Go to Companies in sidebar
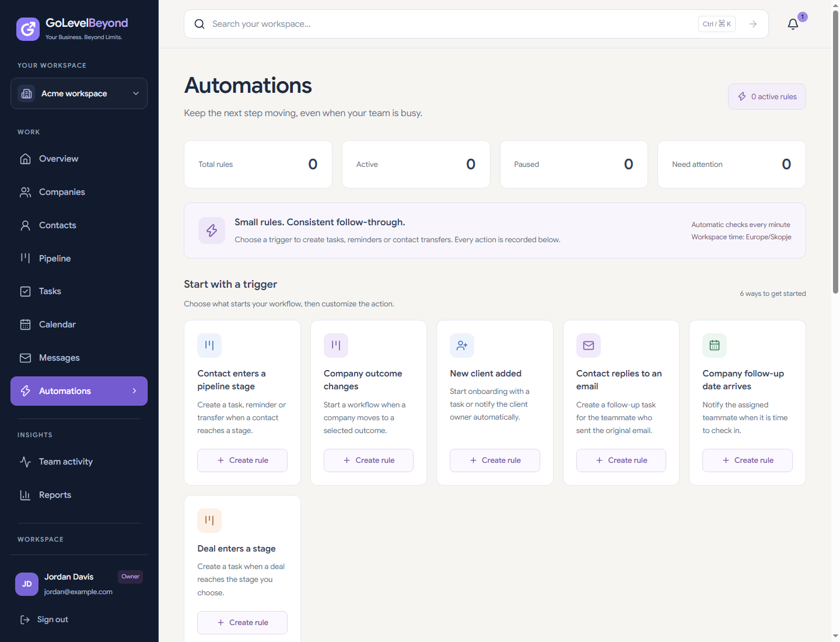The width and height of the screenshot is (840, 642). tap(79, 192)
